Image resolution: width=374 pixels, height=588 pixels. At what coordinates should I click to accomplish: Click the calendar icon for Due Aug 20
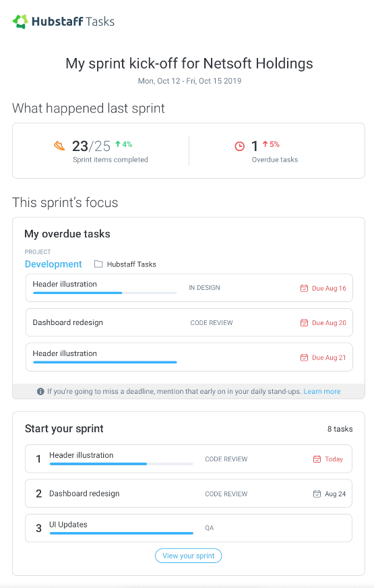304,322
